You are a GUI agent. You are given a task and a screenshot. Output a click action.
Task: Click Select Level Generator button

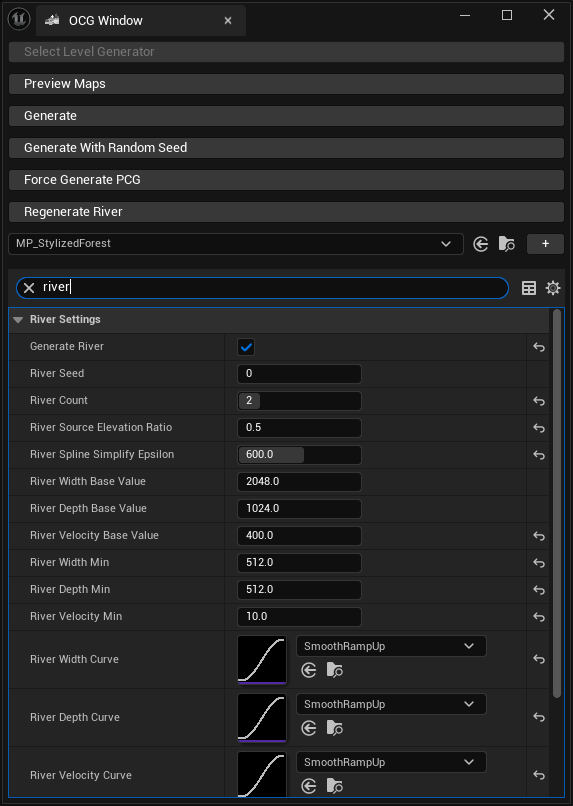click(286, 51)
